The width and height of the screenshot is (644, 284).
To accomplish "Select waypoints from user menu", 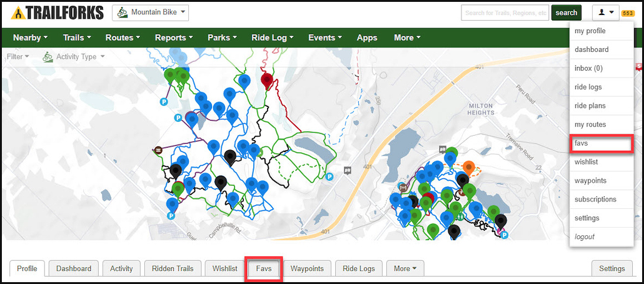I will [601, 180].
